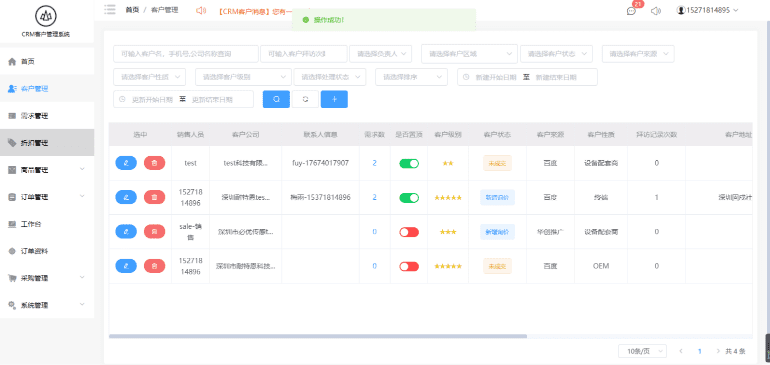Click the five-star rating in OEM row

[x=448, y=266]
